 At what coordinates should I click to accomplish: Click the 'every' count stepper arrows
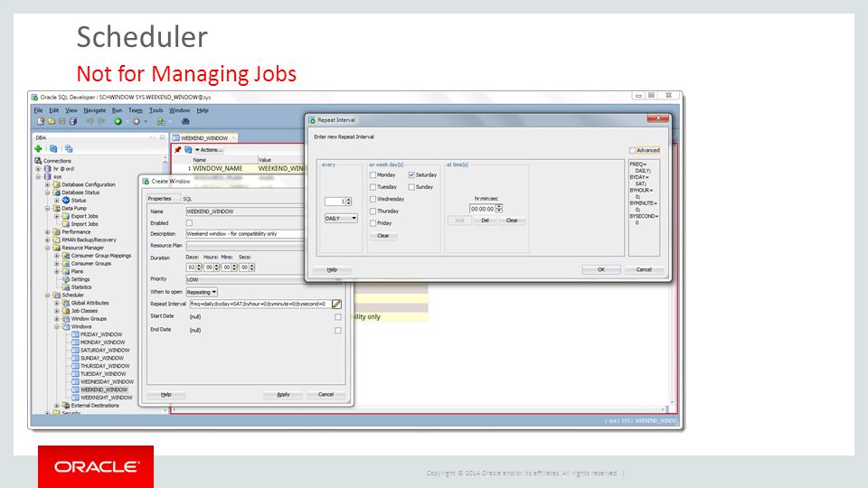pos(348,202)
